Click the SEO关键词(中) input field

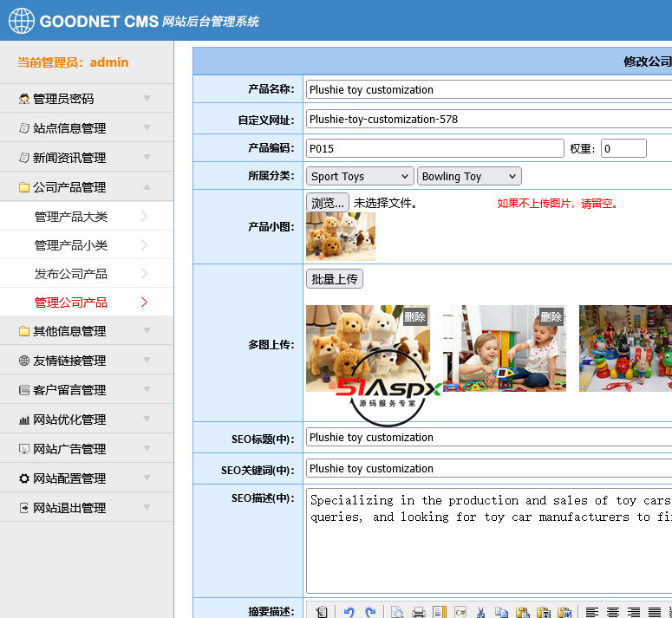tap(489, 469)
